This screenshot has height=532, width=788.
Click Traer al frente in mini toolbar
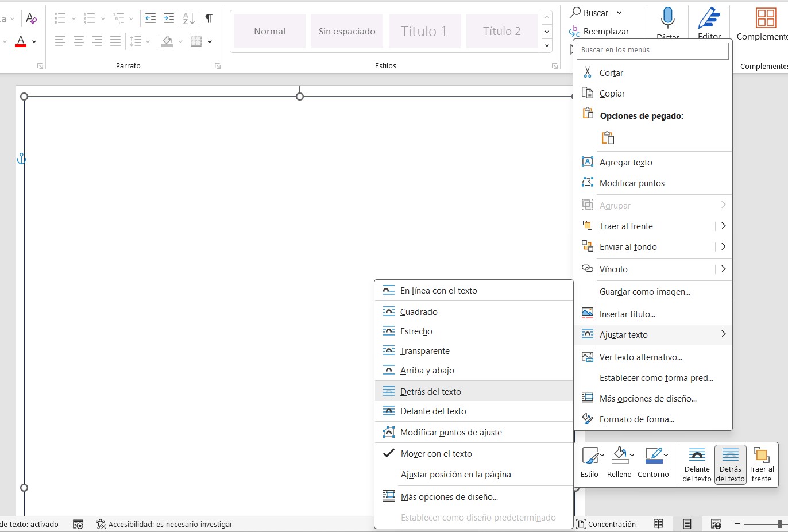pyautogui.click(x=762, y=464)
